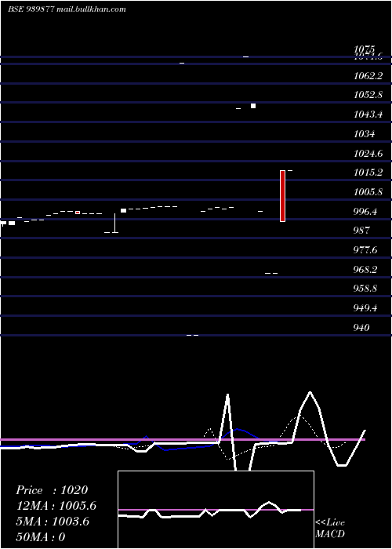Click inside the Live MACD inset chart
The height and width of the screenshot is (549, 392).
tap(216, 510)
